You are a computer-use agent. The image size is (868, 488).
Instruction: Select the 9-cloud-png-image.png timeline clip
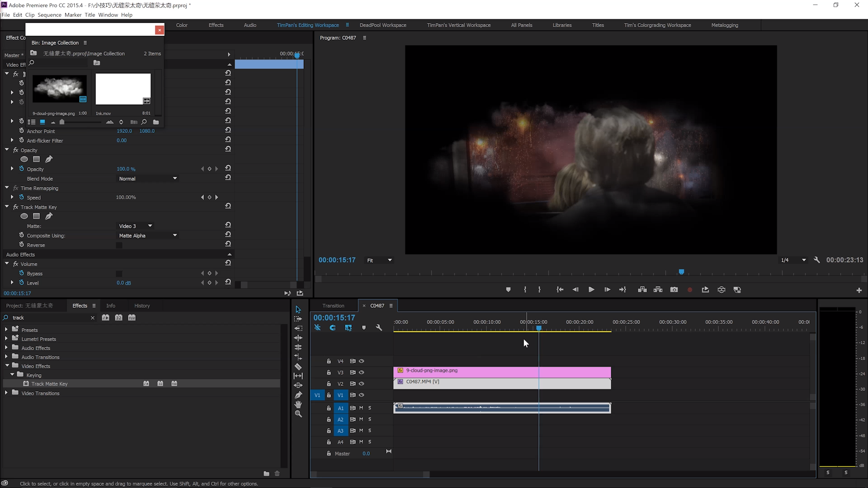pyautogui.click(x=502, y=372)
